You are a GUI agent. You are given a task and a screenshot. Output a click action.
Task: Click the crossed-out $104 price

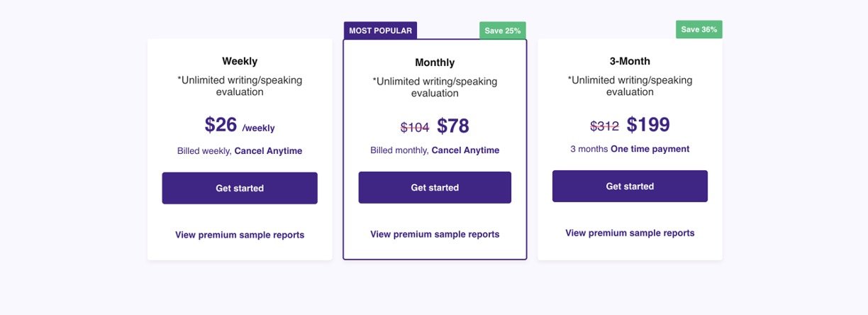click(x=415, y=128)
